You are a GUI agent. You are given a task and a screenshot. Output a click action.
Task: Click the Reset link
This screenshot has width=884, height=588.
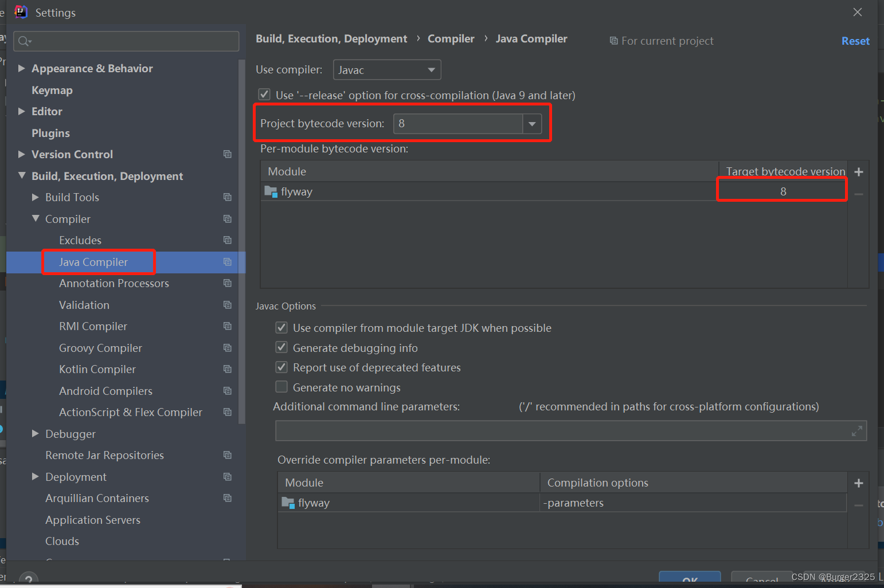(855, 41)
